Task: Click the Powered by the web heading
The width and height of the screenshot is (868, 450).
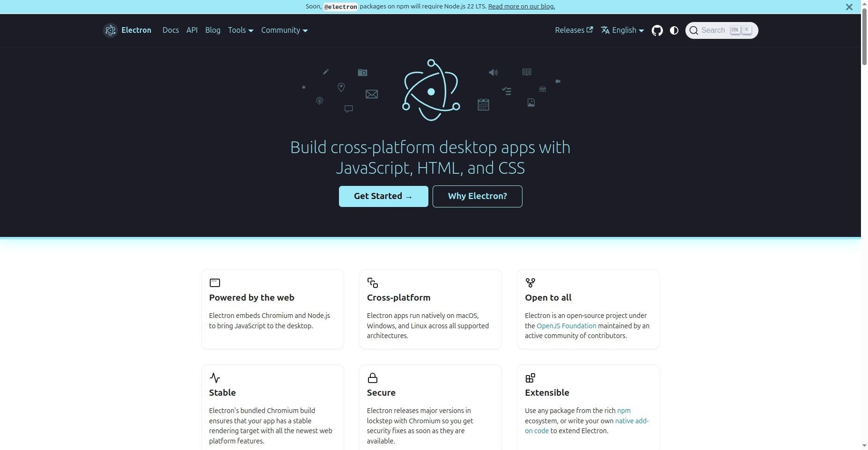Action: pyautogui.click(x=252, y=298)
